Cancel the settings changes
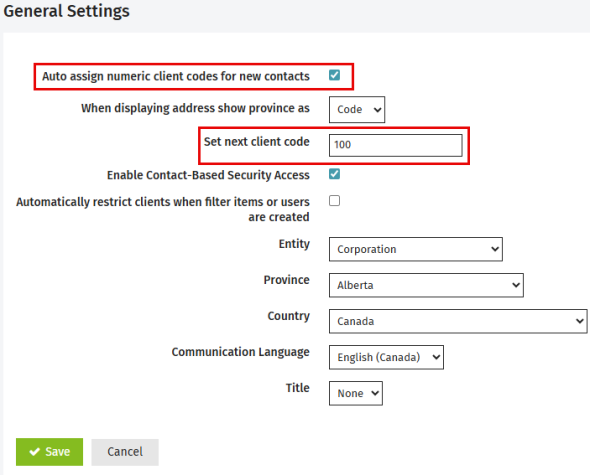Image resolution: width=590 pixels, height=475 pixels. tap(125, 452)
